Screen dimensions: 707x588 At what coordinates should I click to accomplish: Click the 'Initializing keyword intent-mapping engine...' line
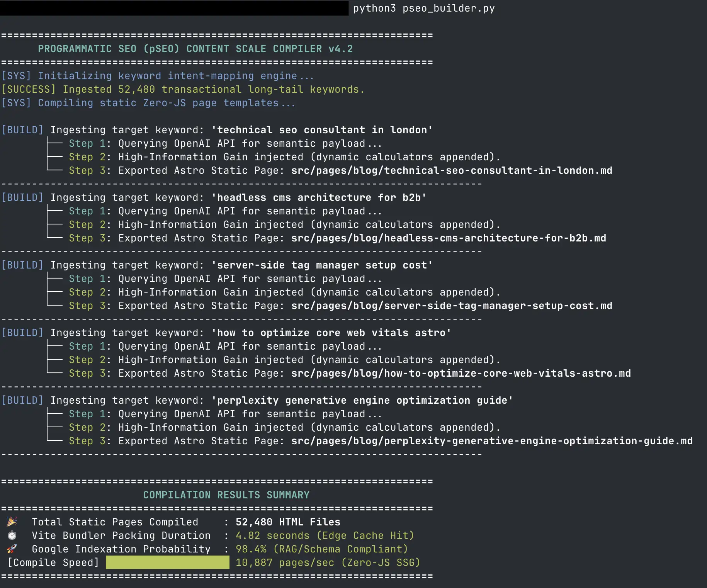point(176,76)
